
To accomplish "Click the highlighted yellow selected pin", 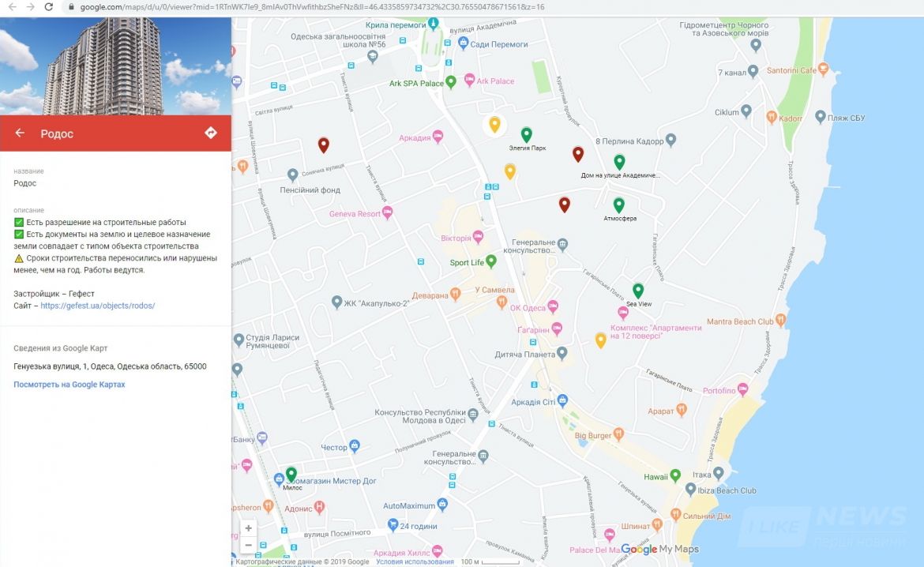I will (494, 124).
